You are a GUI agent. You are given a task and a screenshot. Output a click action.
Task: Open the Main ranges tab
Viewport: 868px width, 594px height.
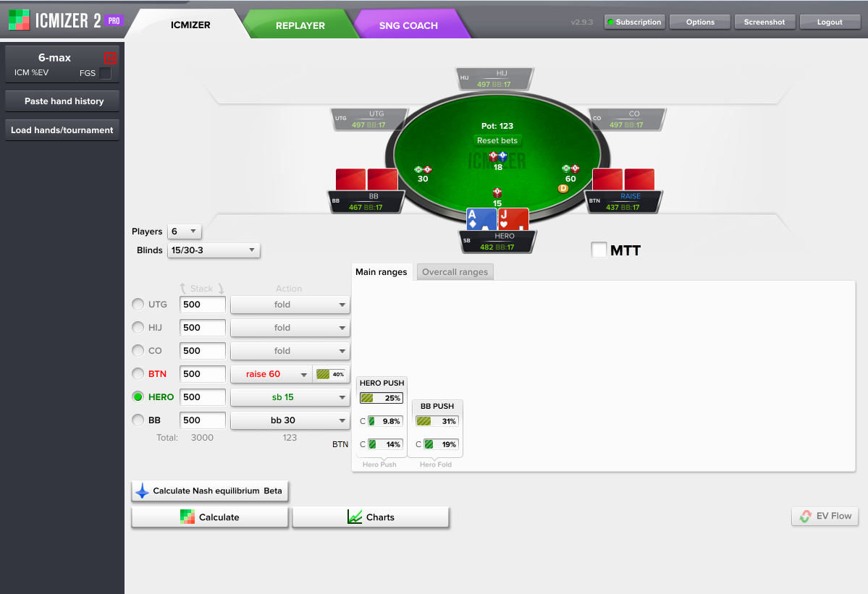pos(382,271)
